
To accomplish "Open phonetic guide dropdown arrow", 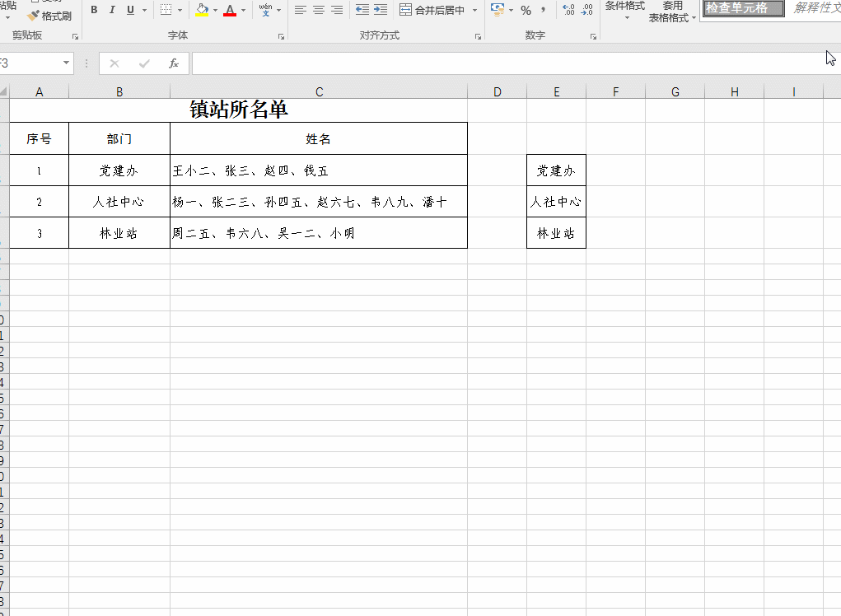I will pyautogui.click(x=278, y=10).
